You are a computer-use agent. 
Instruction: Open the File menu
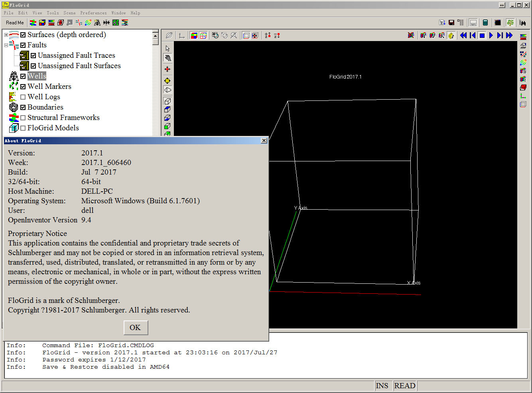pyautogui.click(x=8, y=13)
